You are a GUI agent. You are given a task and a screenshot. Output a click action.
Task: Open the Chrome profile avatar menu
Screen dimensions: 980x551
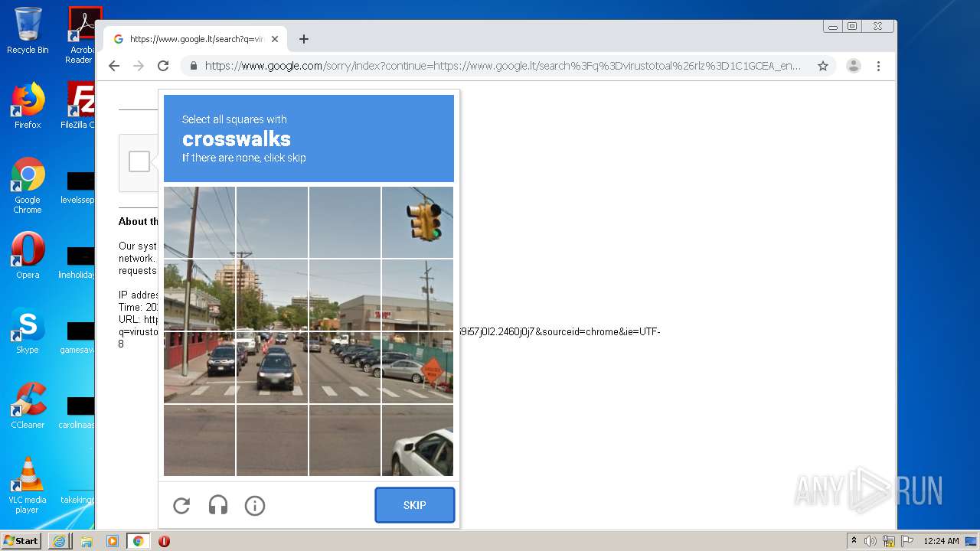pos(854,66)
